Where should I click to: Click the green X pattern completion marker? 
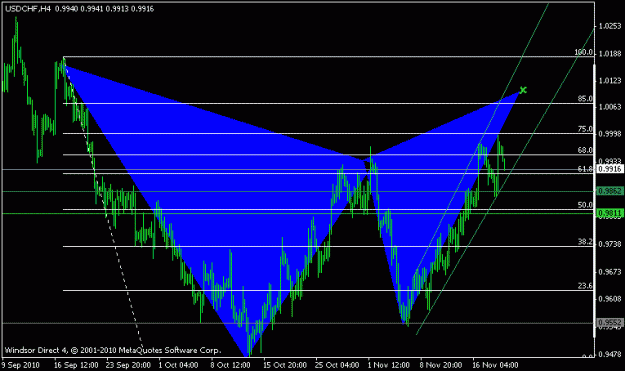point(523,90)
